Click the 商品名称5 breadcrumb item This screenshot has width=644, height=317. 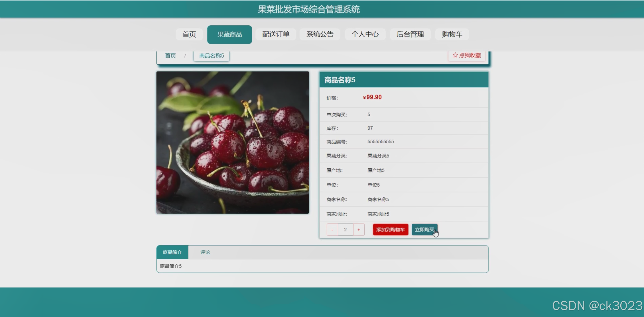click(x=212, y=56)
